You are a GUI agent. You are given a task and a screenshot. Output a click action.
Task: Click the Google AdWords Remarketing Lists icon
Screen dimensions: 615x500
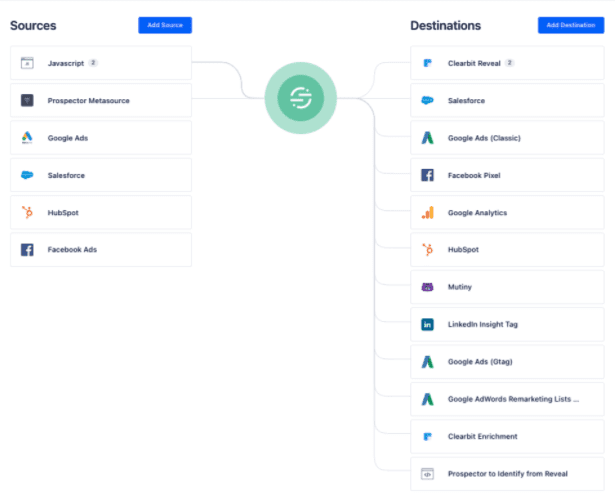(x=428, y=399)
